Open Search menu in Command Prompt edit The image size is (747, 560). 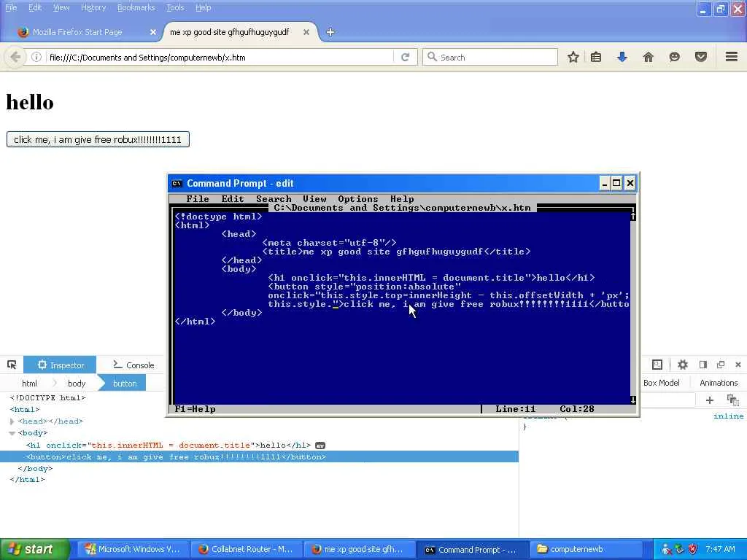click(274, 199)
